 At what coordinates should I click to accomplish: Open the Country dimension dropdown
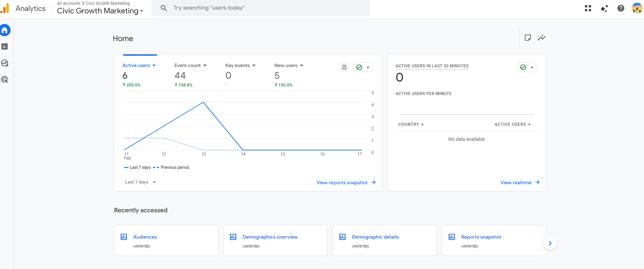pyautogui.click(x=411, y=124)
